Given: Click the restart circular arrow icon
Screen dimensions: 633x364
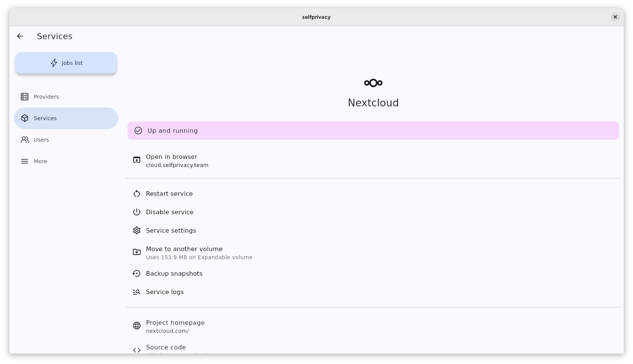Looking at the screenshot, I should pos(137,194).
